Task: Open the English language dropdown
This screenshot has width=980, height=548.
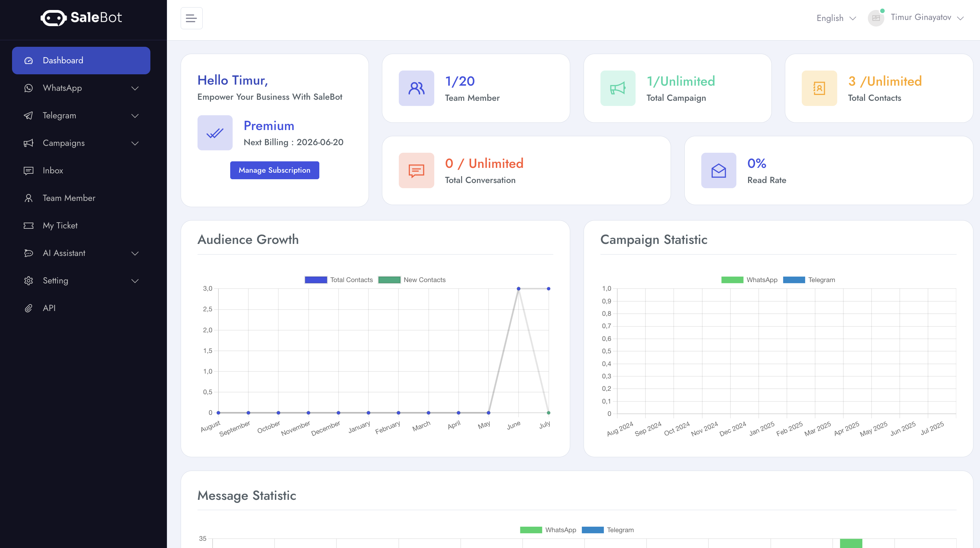Action: tap(836, 18)
